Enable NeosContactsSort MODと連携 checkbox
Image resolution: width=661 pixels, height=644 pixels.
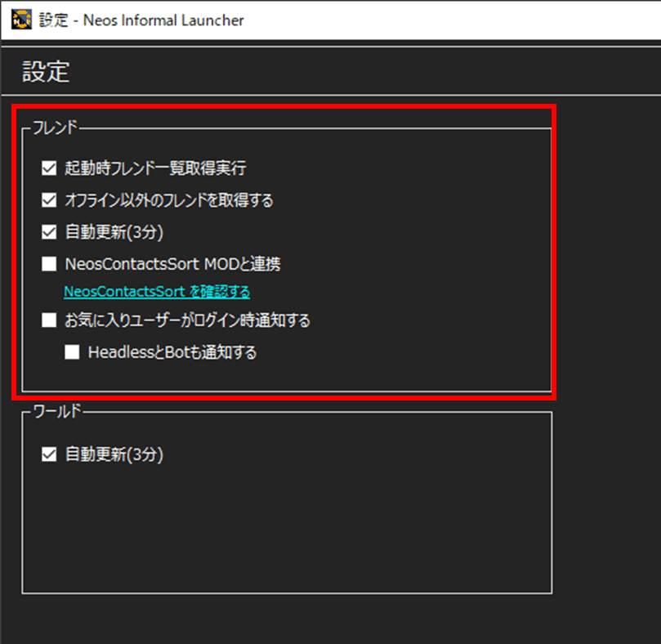[49, 264]
